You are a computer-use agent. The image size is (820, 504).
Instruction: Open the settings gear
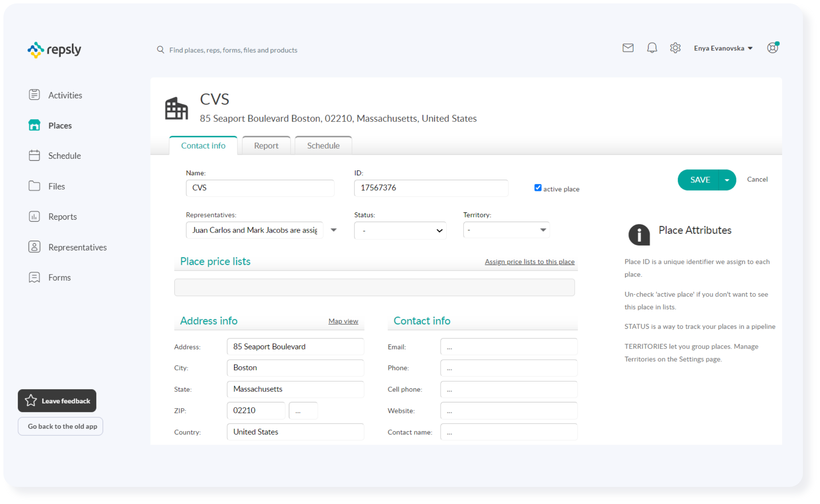tap(675, 48)
